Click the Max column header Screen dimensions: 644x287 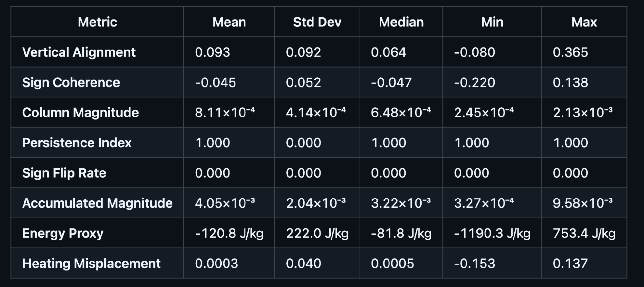click(584, 22)
